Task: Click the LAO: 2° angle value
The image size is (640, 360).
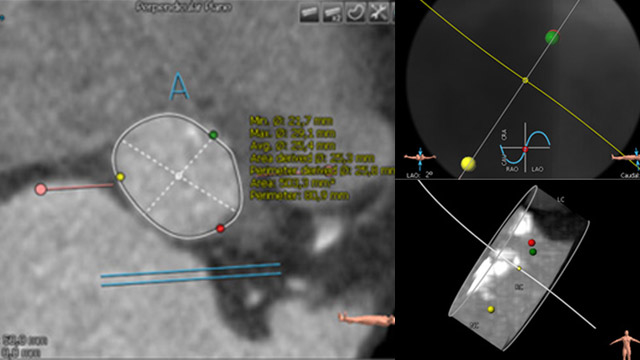Action: (x=419, y=175)
